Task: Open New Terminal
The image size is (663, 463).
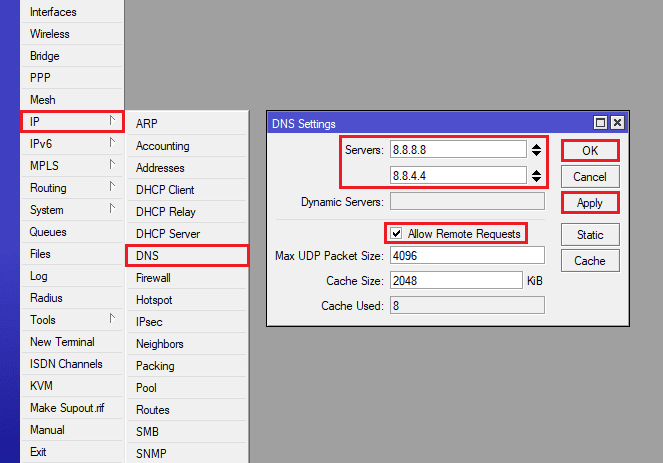Action: click(72, 342)
